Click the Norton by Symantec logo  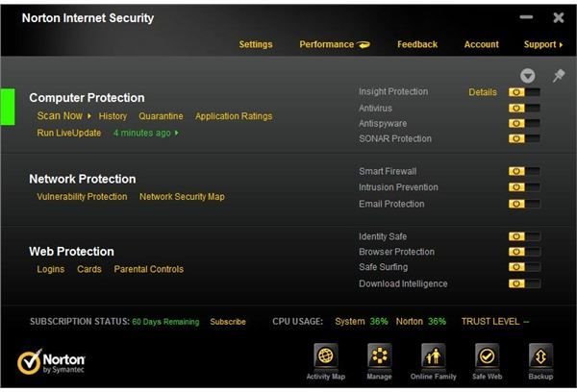(x=51, y=362)
